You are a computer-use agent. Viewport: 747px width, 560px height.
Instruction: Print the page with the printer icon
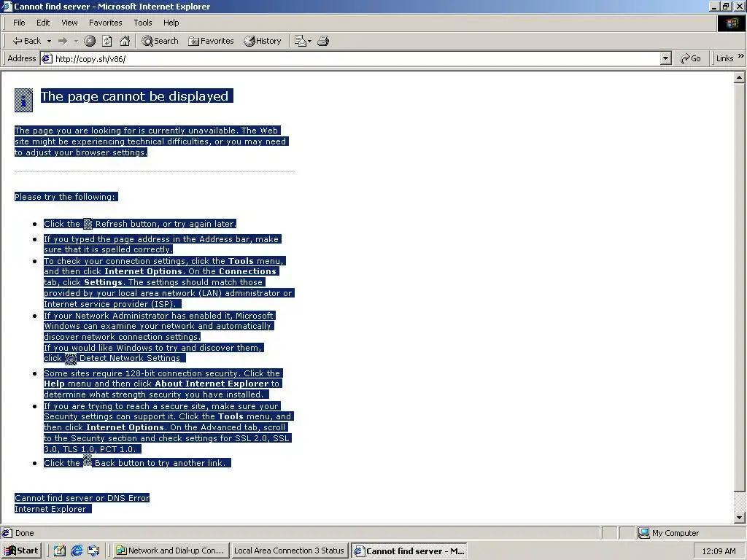click(x=323, y=41)
